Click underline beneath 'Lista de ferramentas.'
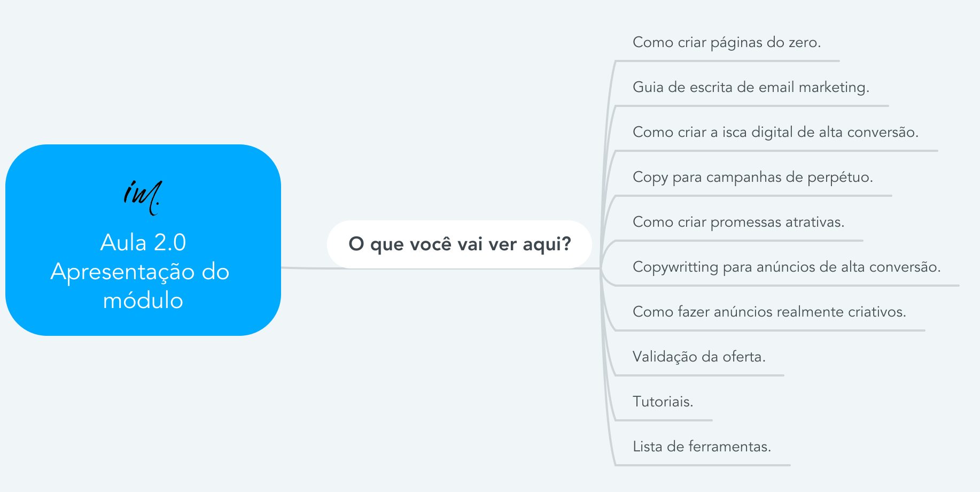Viewport: 980px width, 492px height. (x=703, y=465)
